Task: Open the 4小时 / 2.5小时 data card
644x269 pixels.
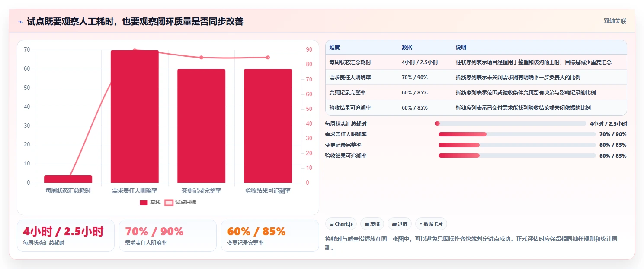Action: pyautogui.click(x=66, y=236)
